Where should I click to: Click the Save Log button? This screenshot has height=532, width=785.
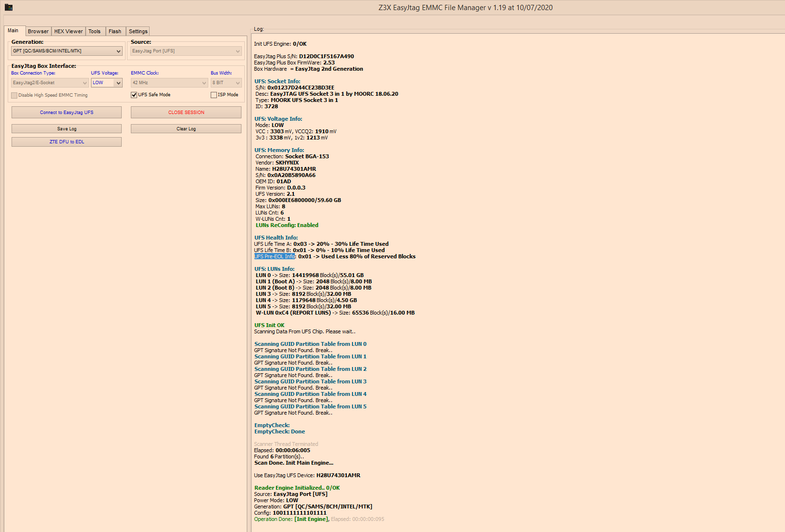pos(66,129)
